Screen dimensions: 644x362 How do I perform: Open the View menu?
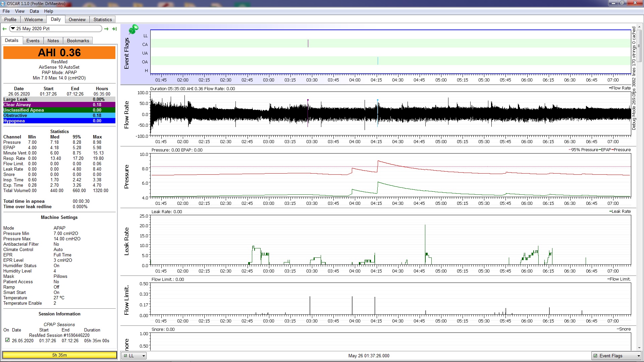[x=20, y=11]
